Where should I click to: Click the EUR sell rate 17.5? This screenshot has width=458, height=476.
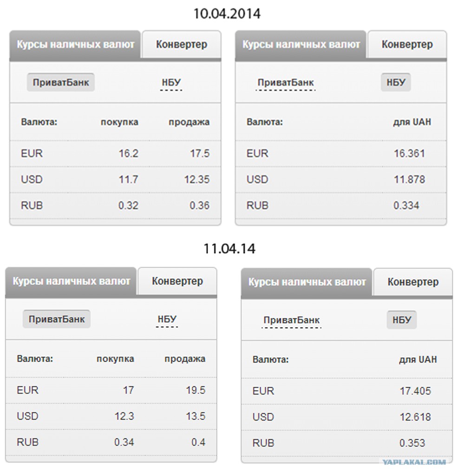point(200,153)
